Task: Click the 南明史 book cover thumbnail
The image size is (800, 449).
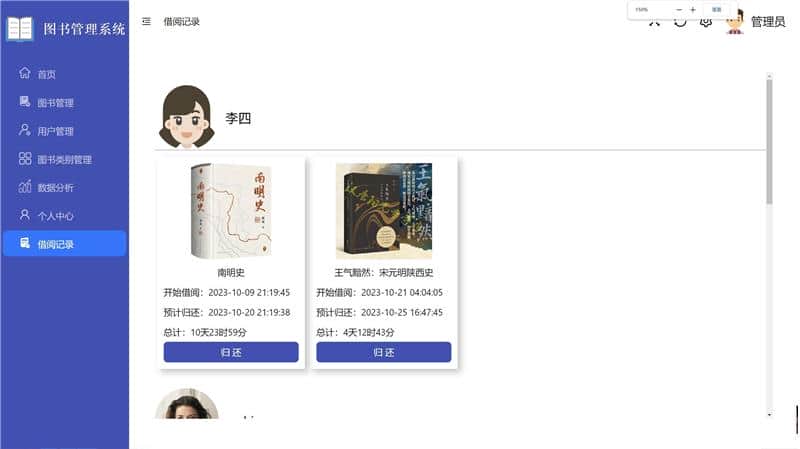Action: (x=231, y=211)
